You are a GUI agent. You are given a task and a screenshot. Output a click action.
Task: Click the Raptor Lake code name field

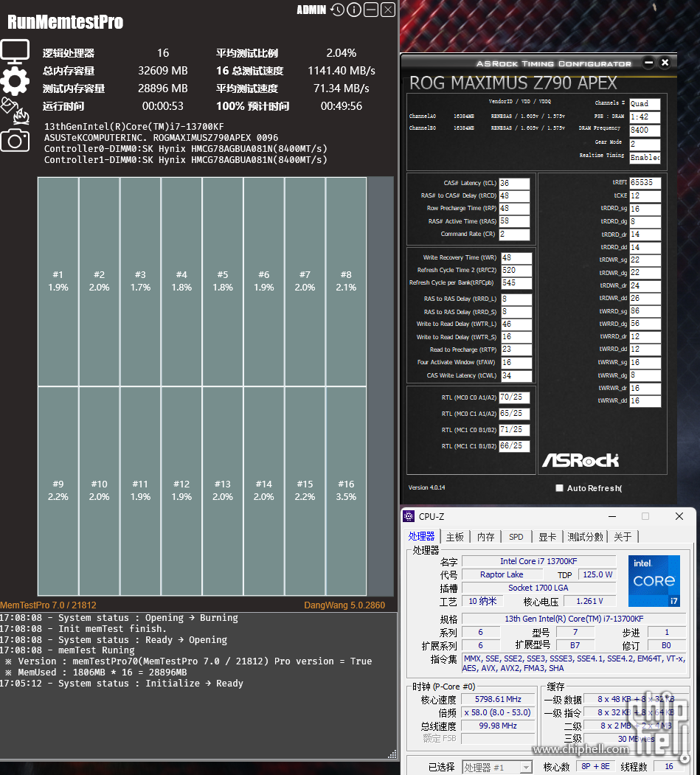[x=502, y=575]
